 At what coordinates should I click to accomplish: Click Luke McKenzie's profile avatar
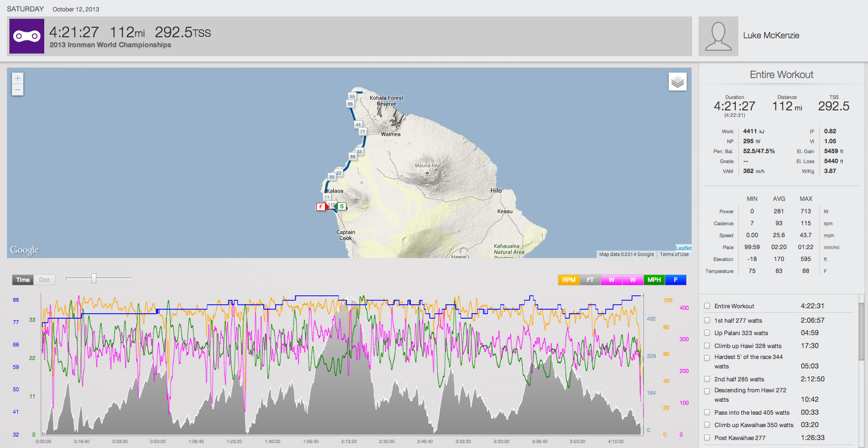coord(718,36)
